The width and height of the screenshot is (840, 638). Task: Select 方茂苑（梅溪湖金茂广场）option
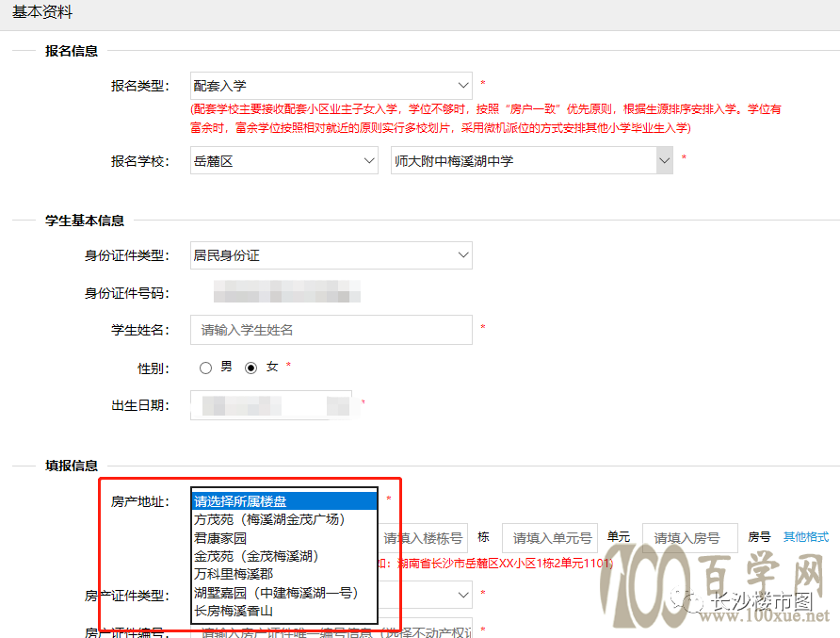pyautogui.click(x=284, y=519)
